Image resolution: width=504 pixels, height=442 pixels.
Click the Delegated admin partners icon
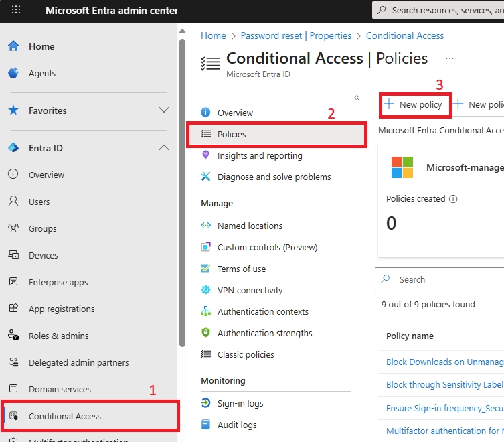point(13,362)
